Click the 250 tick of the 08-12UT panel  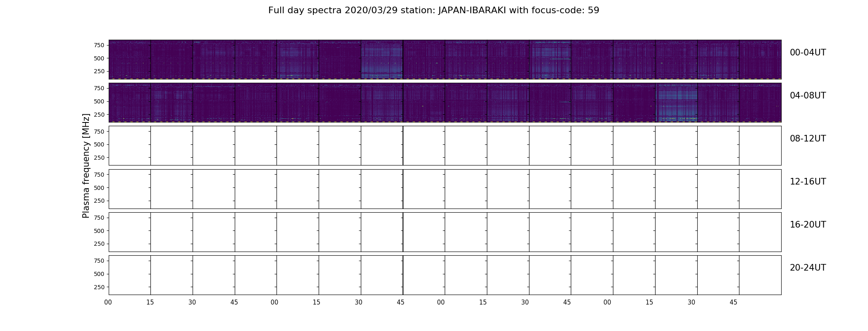coord(99,158)
